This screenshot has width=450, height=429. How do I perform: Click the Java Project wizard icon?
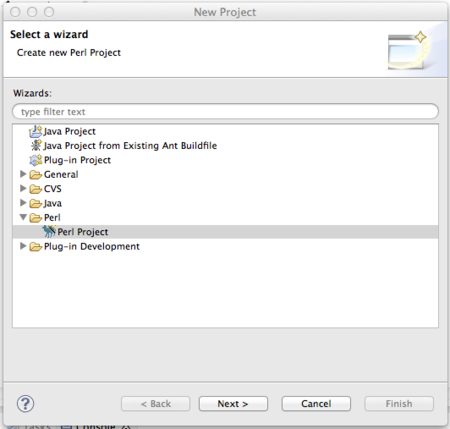(x=36, y=131)
